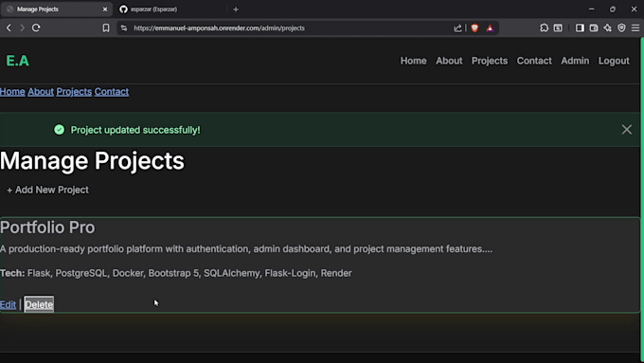
Task: Open Contact in the top navigation
Action: [534, 61]
